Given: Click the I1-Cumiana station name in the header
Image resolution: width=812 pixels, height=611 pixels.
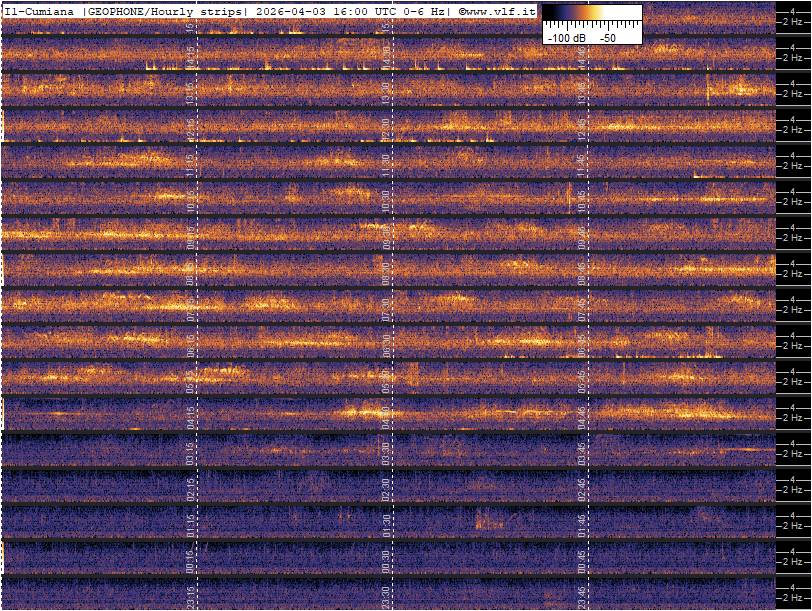Looking at the screenshot, I should click(x=40, y=11).
